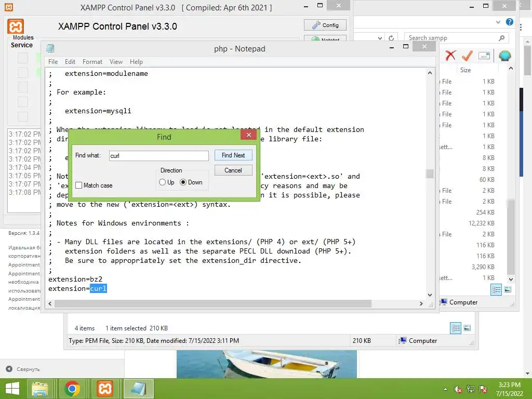This screenshot has width=532, height=399.
Task: Select the 3,290 KB file size row
Action: (483, 267)
